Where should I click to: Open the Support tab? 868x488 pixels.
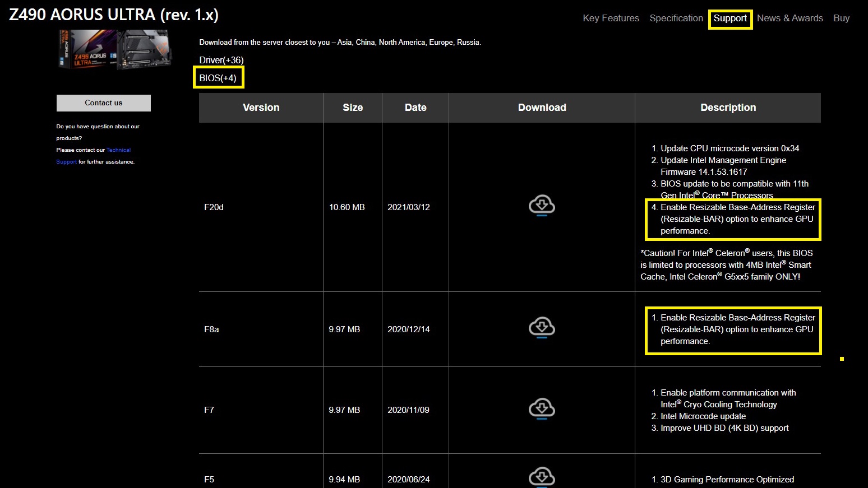(x=730, y=18)
